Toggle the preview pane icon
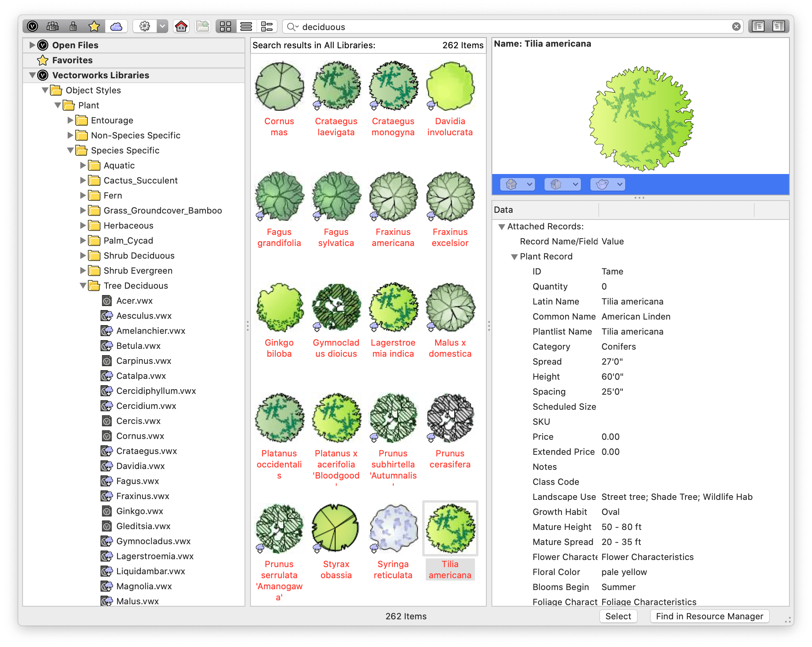 click(x=778, y=26)
